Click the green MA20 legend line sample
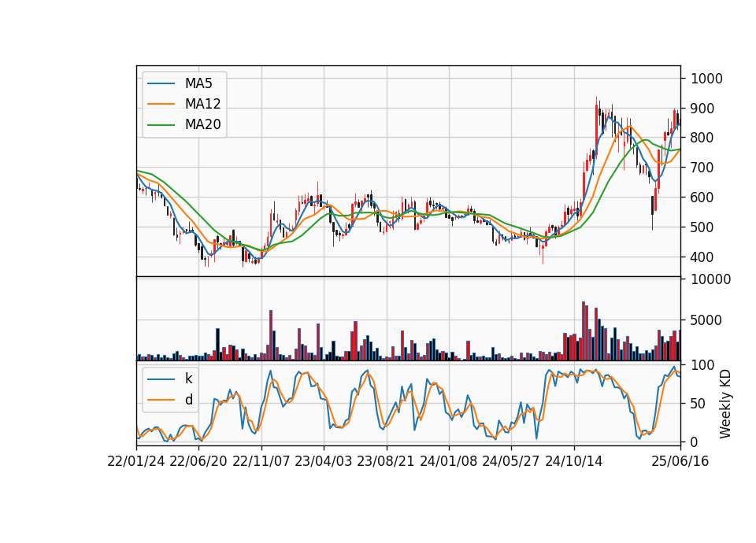This screenshot has width=756, height=543. tap(161, 125)
